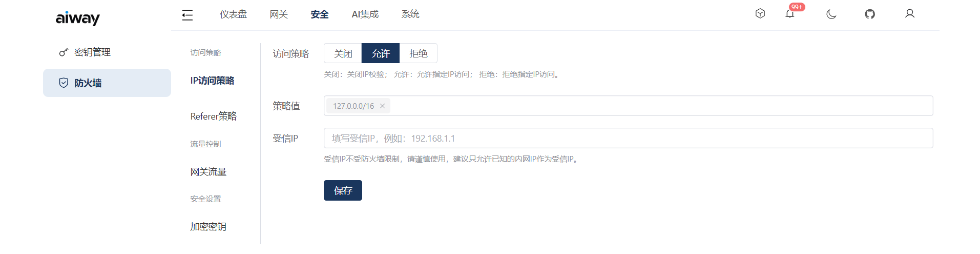Image resolution: width=980 pixels, height=254 pixels.
Task: Click the 127.0.0.0/16 tag text
Action: click(x=353, y=106)
